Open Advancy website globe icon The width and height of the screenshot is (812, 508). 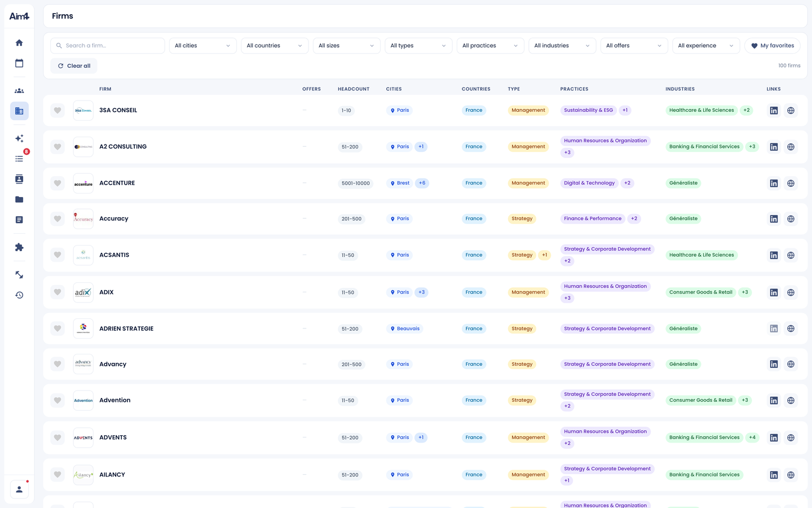pos(791,364)
